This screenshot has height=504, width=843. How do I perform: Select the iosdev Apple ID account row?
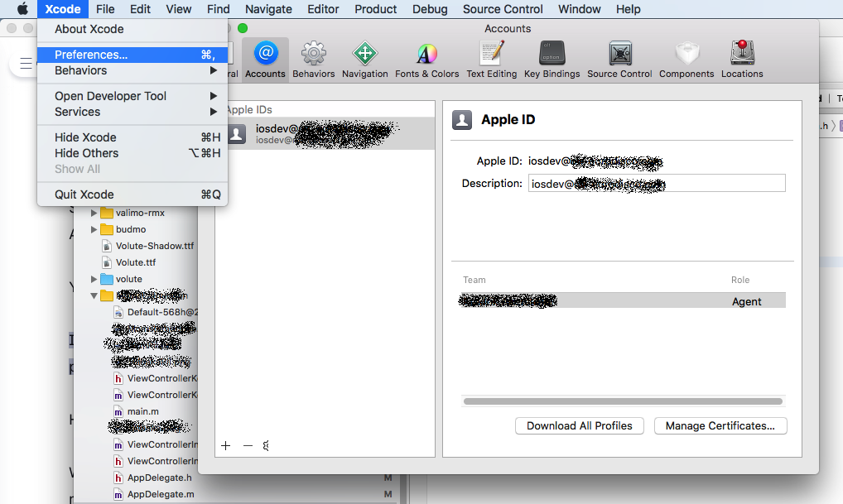pyautogui.click(x=325, y=134)
